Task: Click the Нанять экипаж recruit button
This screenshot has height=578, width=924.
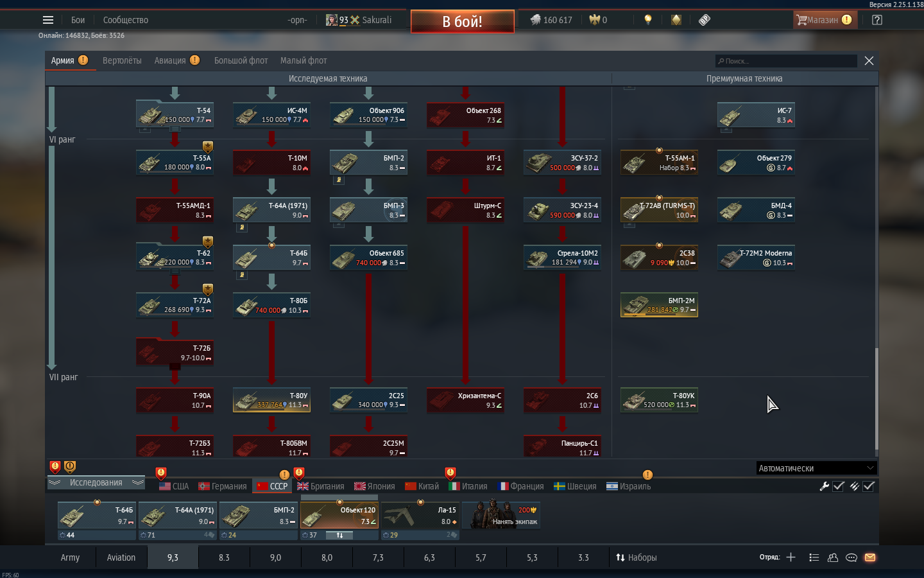Action: 501,516
